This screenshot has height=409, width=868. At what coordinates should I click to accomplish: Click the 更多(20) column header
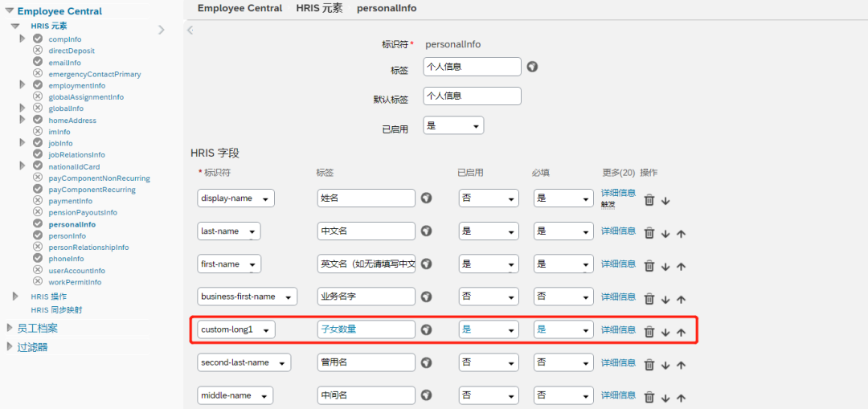(618, 172)
